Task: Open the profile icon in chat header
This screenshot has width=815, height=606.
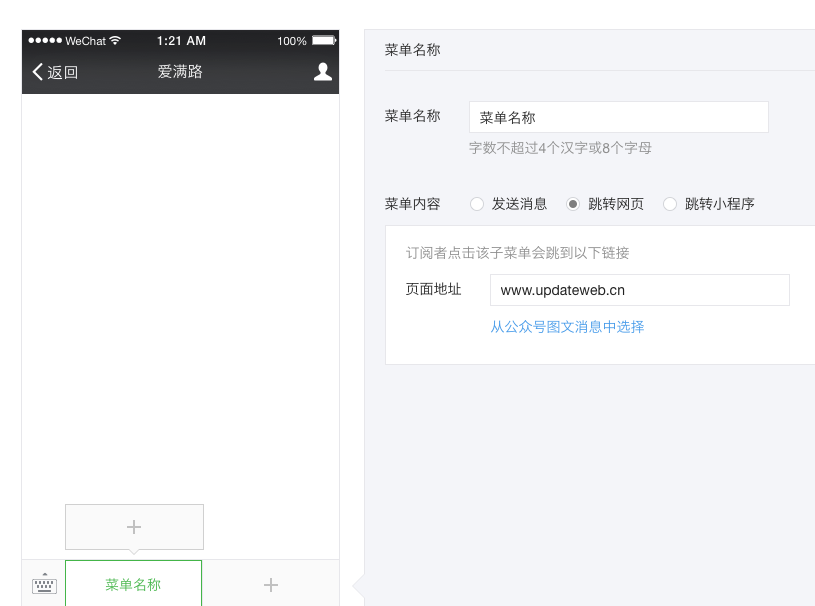Action: pos(322,72)
